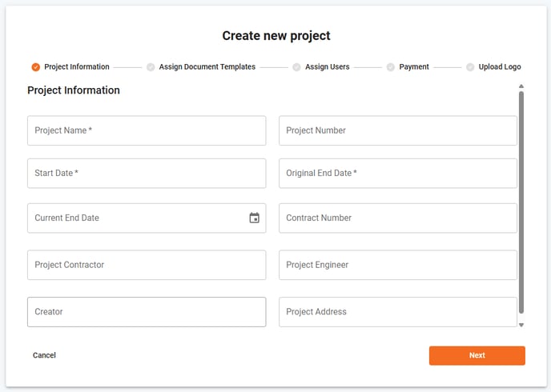Screen dimensions: 551x392
Task: Click the orange Project Information step checkmark
Action: [x=35, y=66]
